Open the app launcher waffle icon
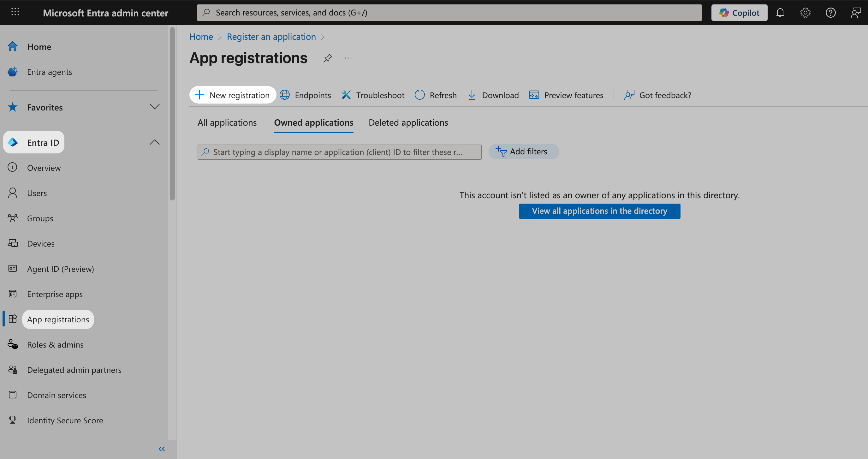868x459 pixels. 15,12
